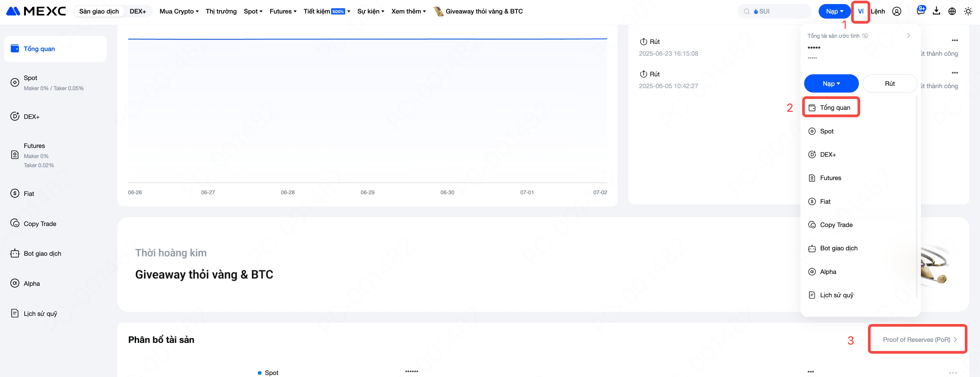Select Fiat in wallet dropdown menu
This screenshot has width=980, height=377.
(860, 201)
